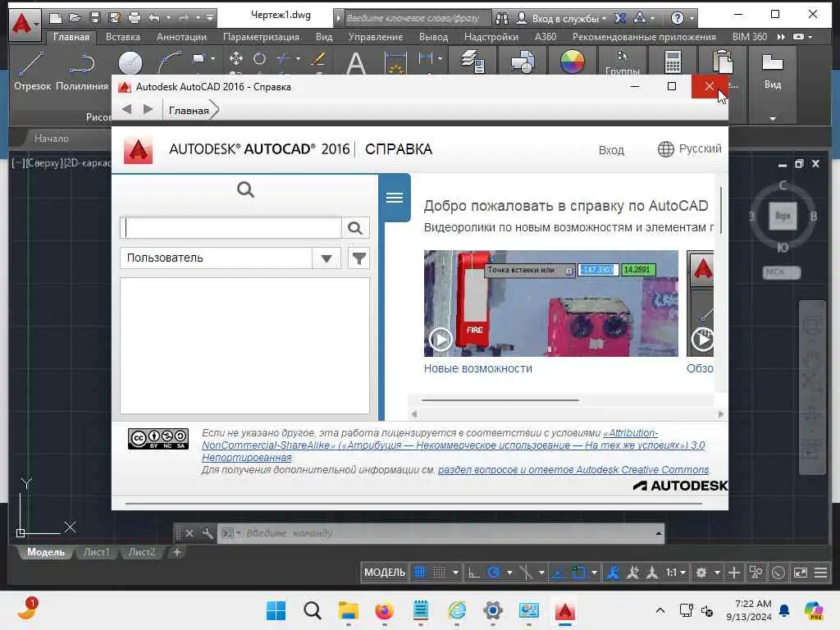The height and width of the screenshot is (630, 840).
Task: Click the Erase tool icon
Action: (x=317, y=58)
